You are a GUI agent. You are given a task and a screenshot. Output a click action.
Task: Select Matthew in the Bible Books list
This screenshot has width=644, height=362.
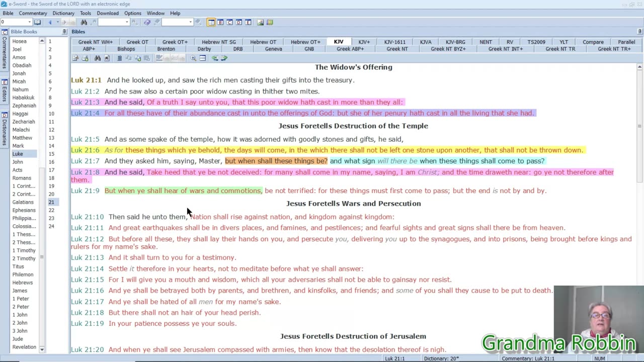(22, 138)
